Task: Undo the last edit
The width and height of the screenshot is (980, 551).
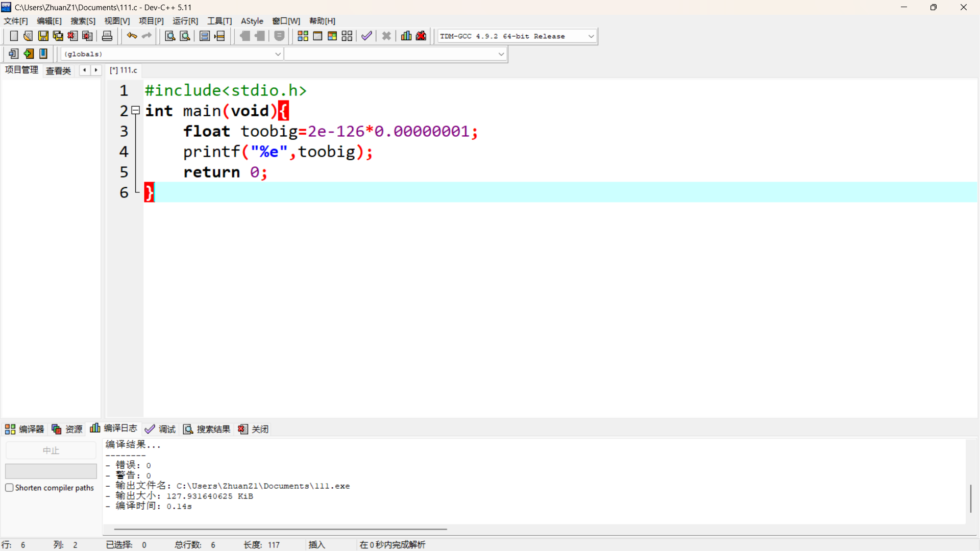Action: coord(132,36)
